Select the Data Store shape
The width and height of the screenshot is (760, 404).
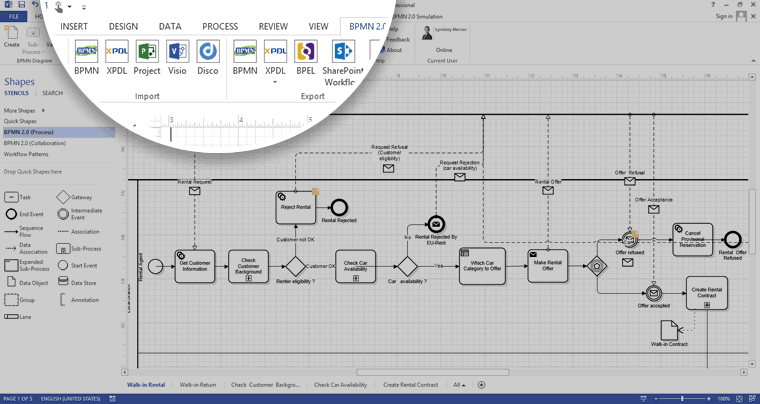(x=63, y=281)
